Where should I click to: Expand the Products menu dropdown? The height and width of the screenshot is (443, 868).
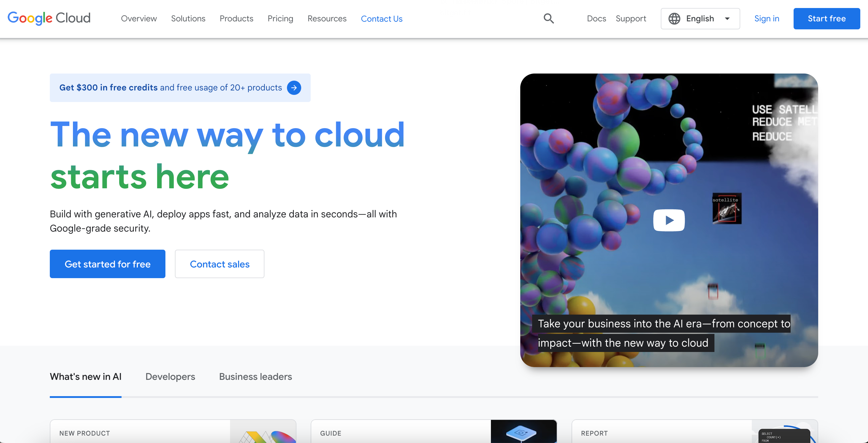tap(237, 19)
